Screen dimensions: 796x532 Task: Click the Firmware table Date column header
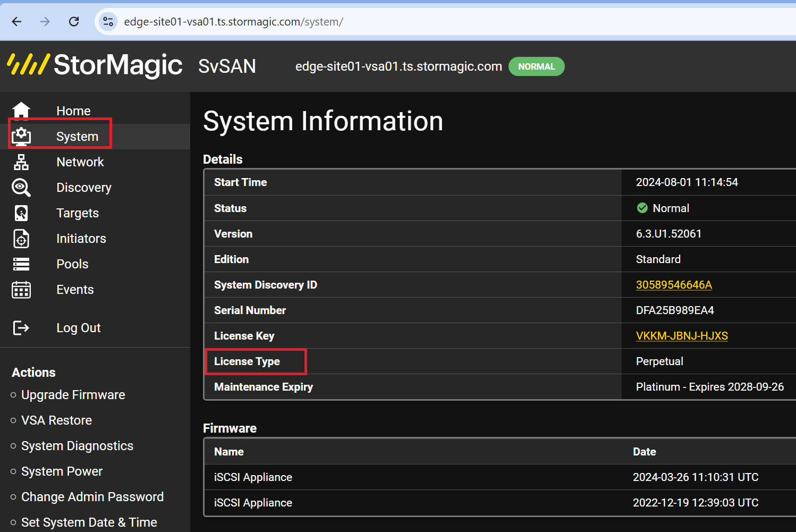tap(645, 452)
